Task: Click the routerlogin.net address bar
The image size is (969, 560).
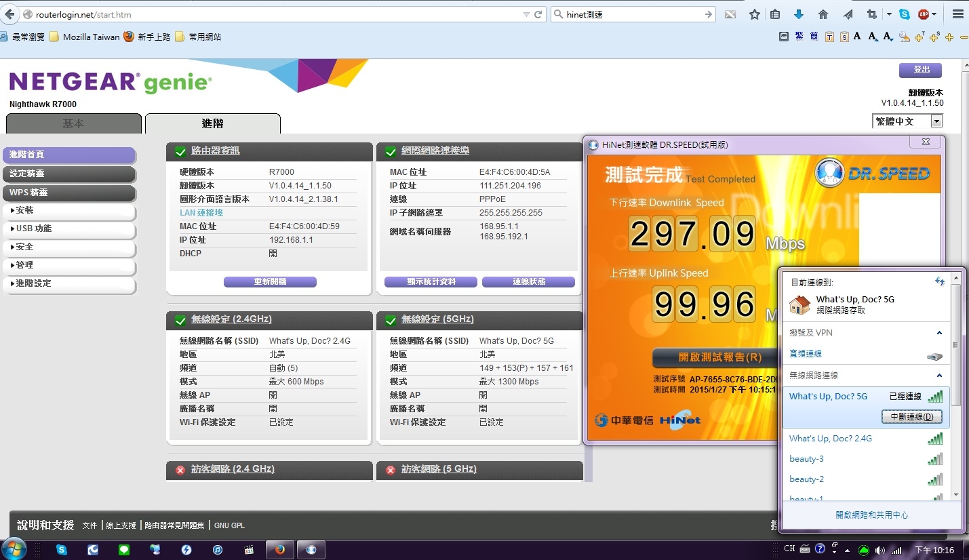Action: [x=278, y=14]
